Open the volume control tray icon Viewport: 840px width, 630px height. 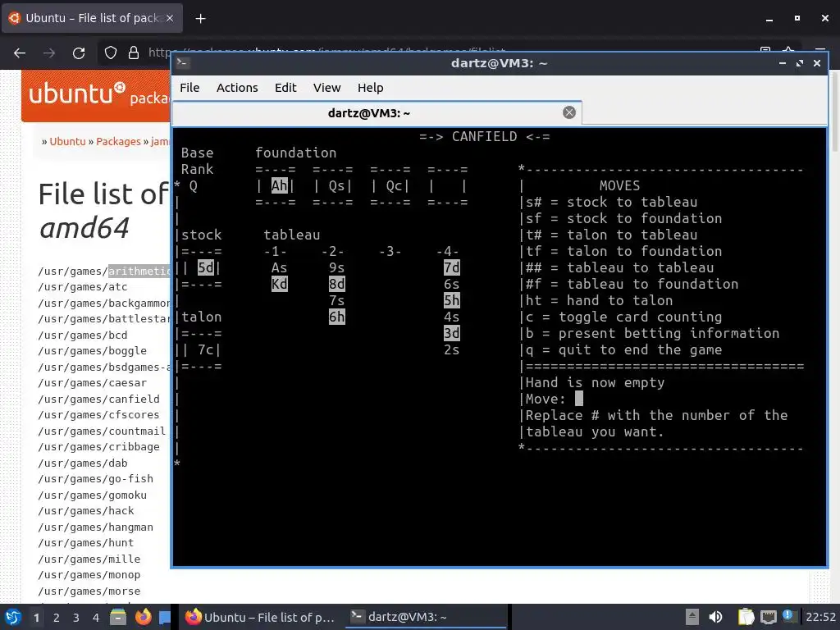click(x=715, y=617)
